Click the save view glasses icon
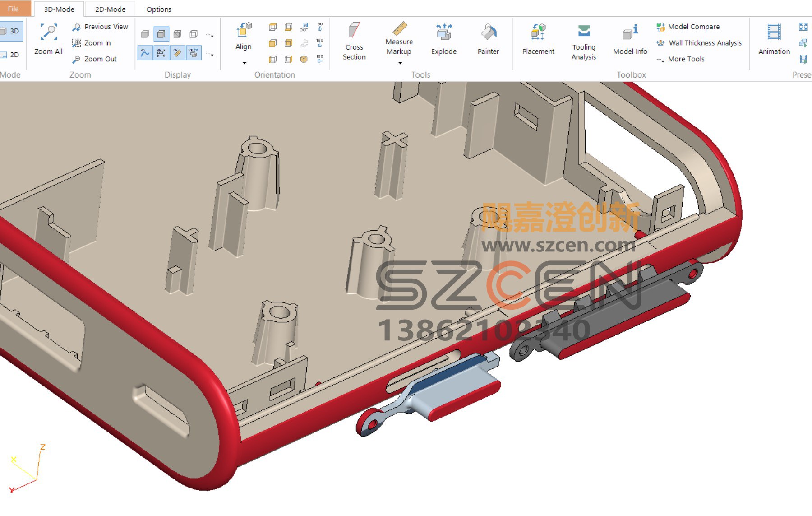Viewport: 812px width, 516px height. (304, 27)
